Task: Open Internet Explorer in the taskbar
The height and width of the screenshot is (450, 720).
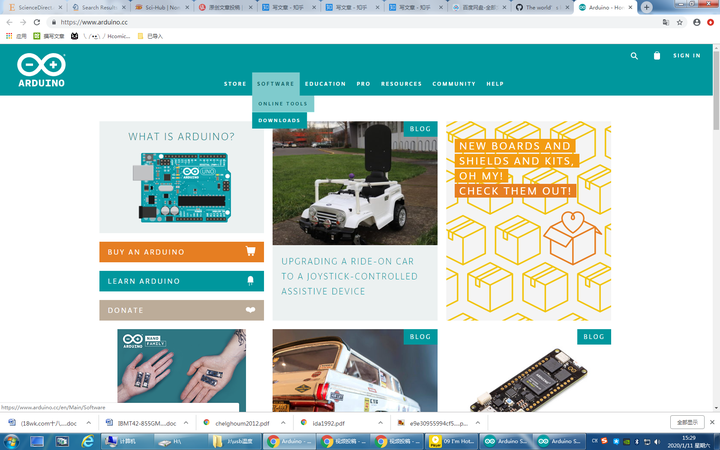Action: (x=87, y=441)
